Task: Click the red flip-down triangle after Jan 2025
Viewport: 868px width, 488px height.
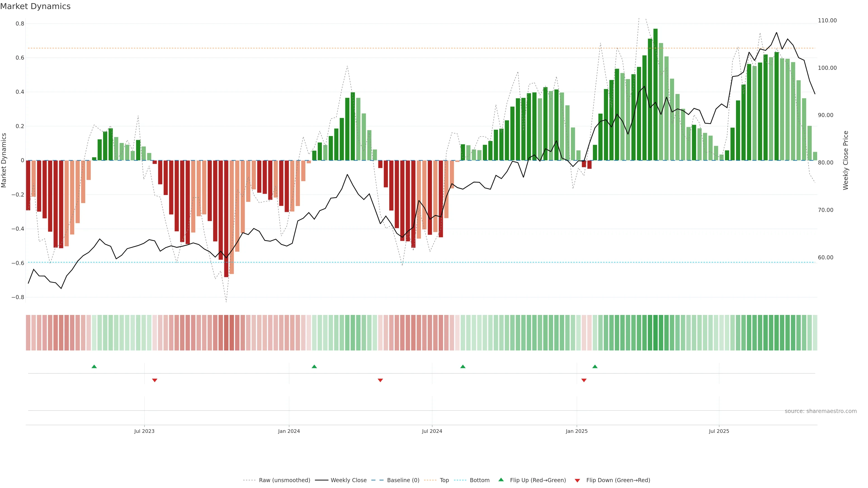Action: [584, 380]
